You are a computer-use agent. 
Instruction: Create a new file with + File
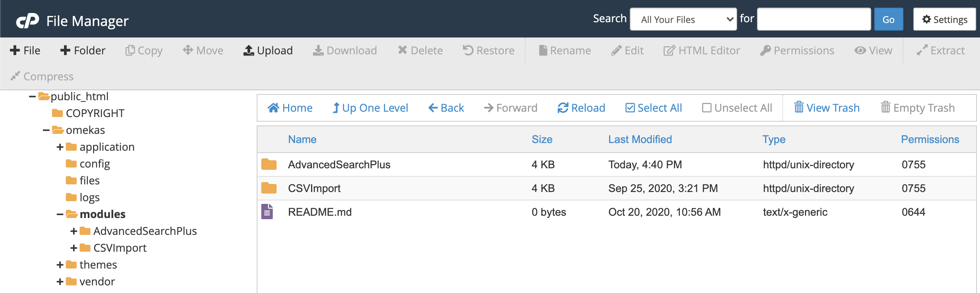tap(25, 50)
